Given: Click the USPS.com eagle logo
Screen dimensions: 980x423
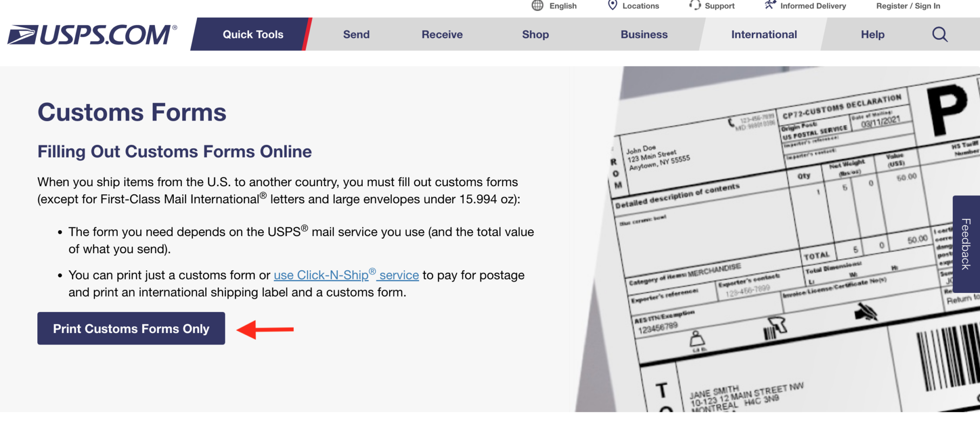Looking at the screenshot, I should pyautogui.click(x=92, y=35).
